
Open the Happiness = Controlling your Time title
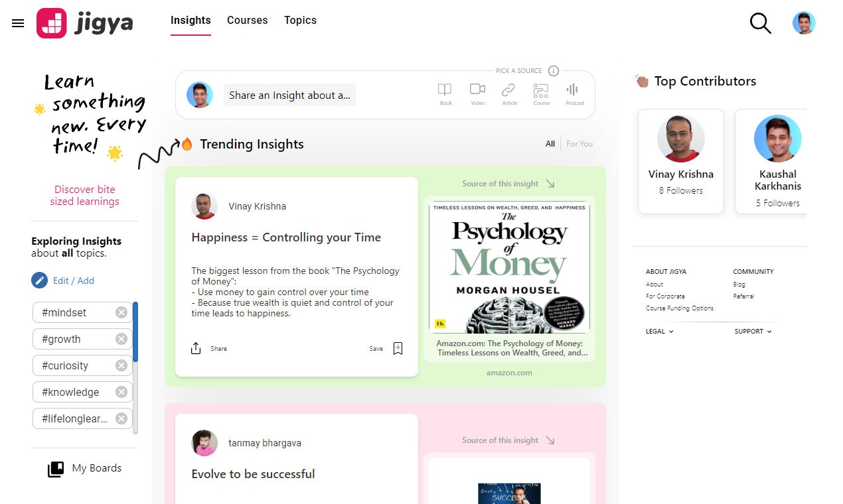coord(286,237)
